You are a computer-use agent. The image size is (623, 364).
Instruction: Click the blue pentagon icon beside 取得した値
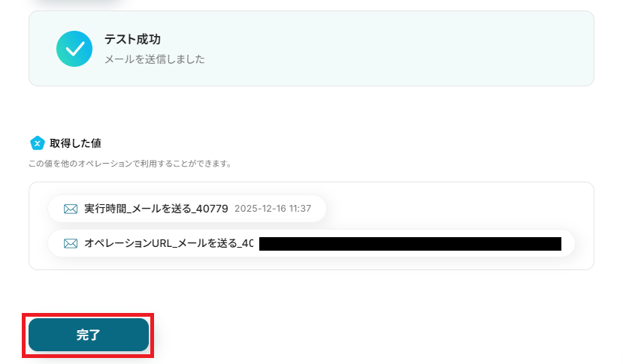38,143
